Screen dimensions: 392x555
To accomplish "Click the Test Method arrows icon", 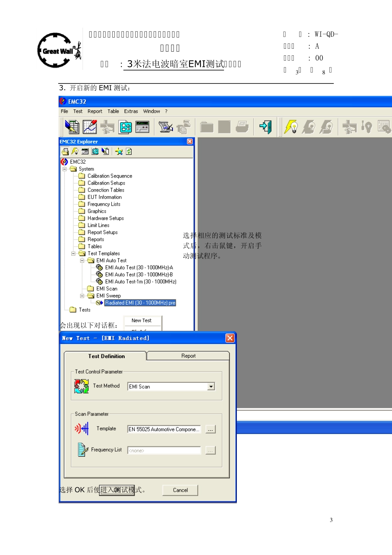I will coord(81,386).
